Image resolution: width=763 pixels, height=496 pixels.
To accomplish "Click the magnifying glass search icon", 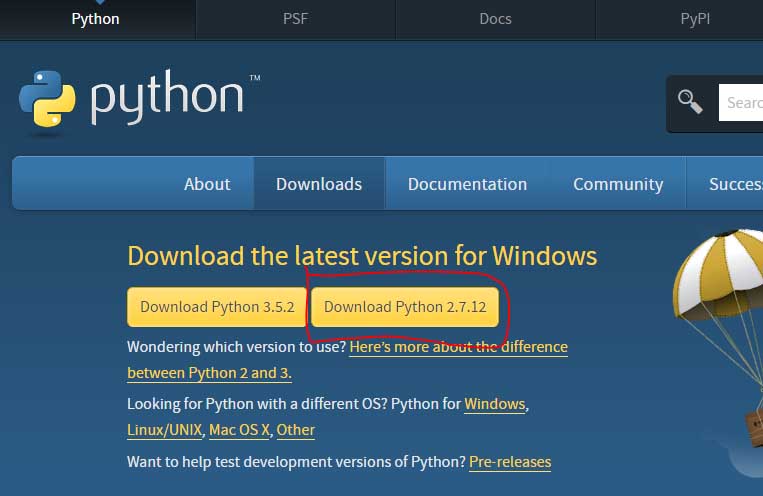I will [x=690, y=102].
